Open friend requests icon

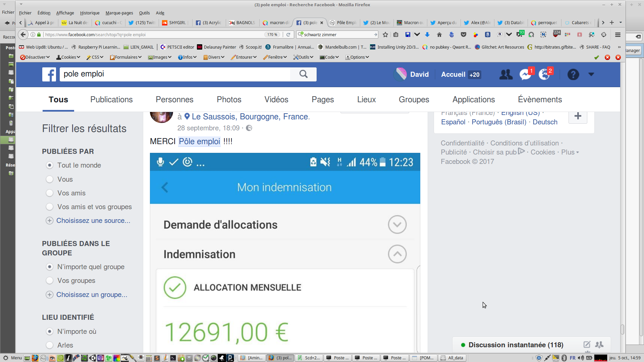click(x=506, y=74)
